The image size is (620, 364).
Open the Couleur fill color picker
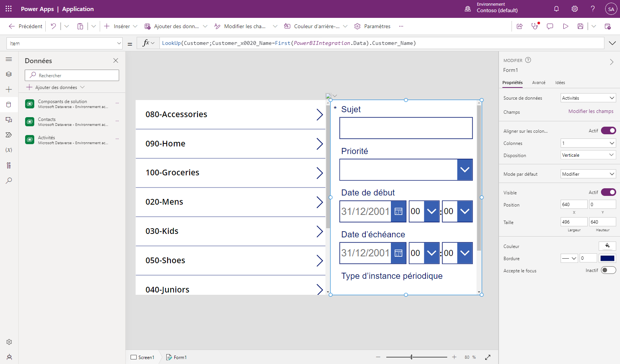click(x=607, y=246)
